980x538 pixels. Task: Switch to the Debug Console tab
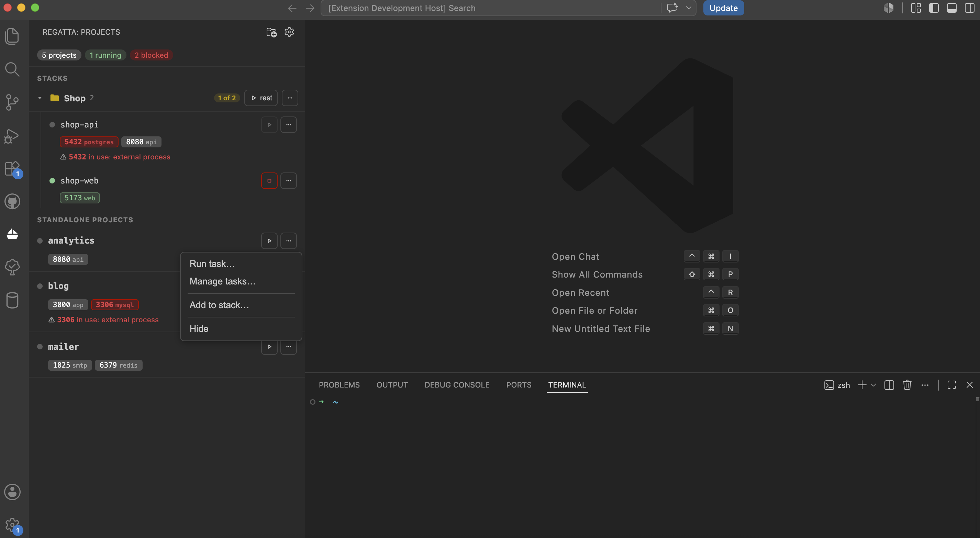click(457, 385)
